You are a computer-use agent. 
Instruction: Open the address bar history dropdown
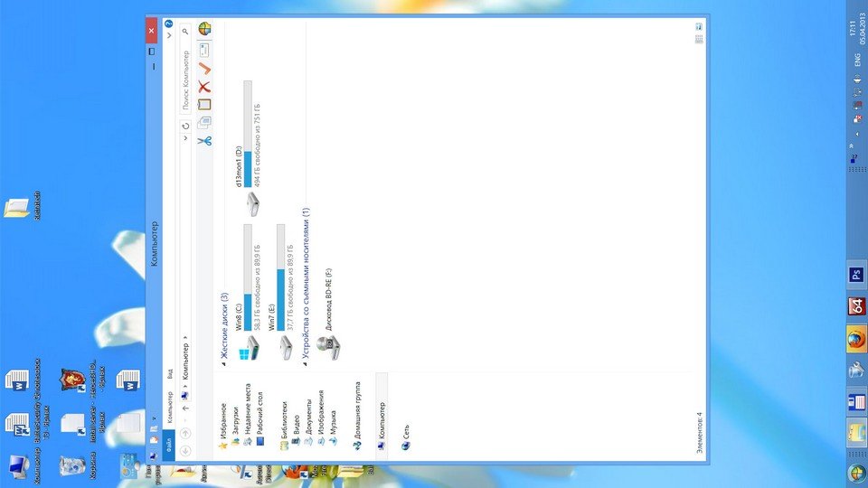(x=185, y=141)
